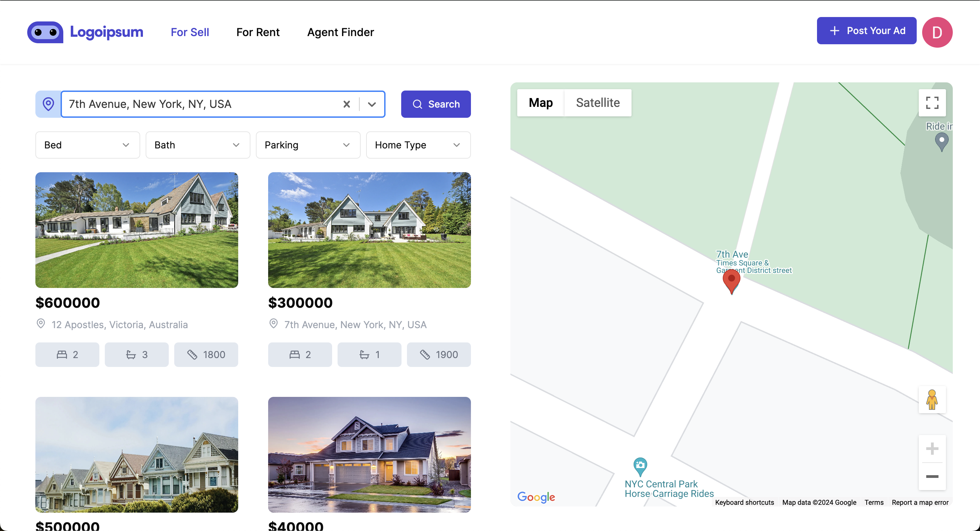Zoom out on the map with minus icon

(x=932, y=477)
